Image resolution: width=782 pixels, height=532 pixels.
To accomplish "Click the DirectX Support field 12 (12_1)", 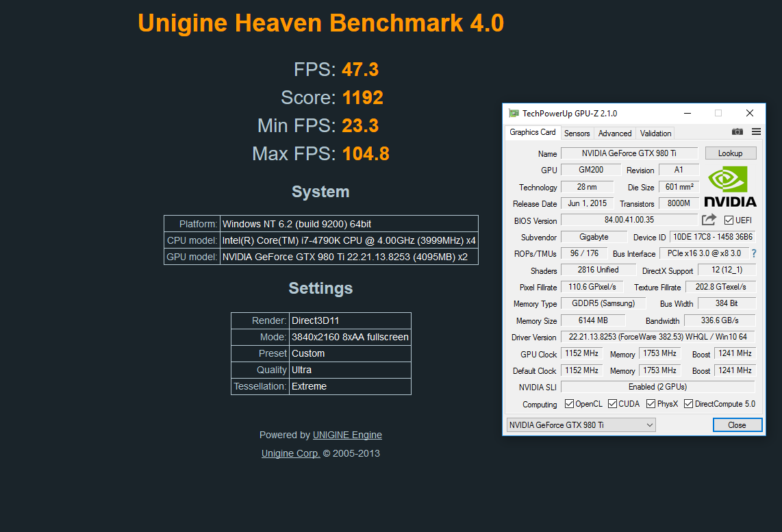I will click(727, 270).
